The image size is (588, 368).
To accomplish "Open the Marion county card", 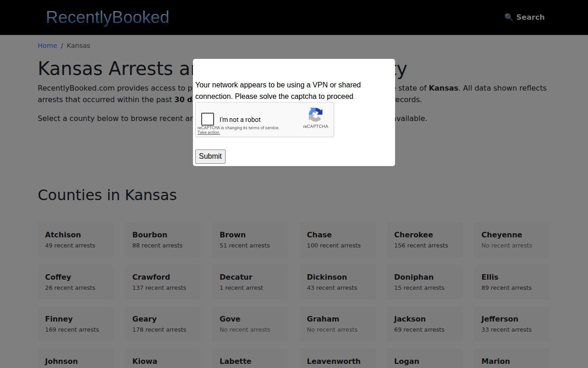I will pos(512,359).
